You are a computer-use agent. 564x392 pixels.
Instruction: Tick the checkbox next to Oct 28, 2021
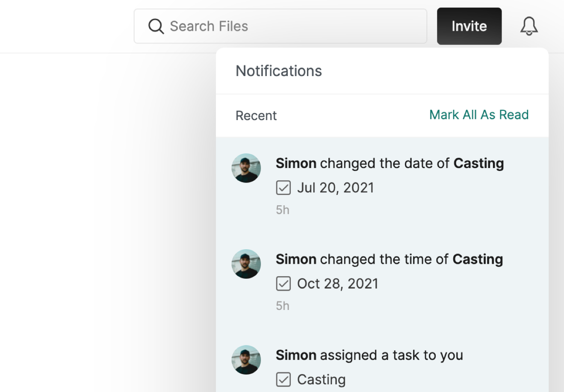pos(283,283)
